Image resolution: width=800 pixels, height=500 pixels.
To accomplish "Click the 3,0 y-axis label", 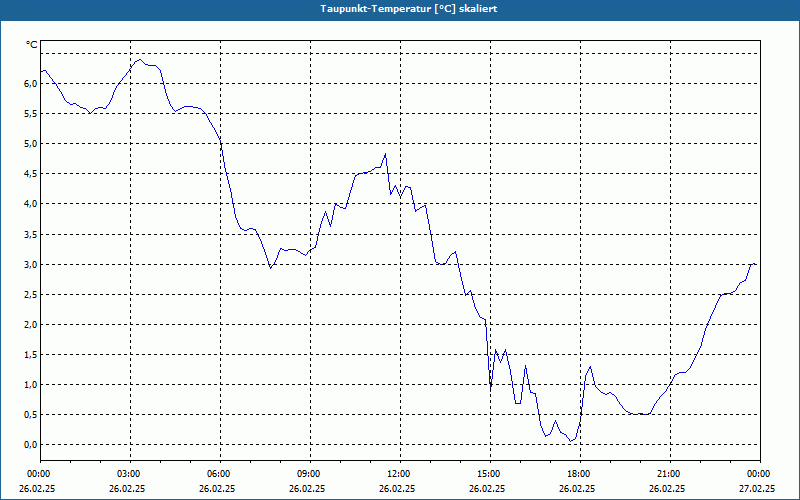I will 31,264.
